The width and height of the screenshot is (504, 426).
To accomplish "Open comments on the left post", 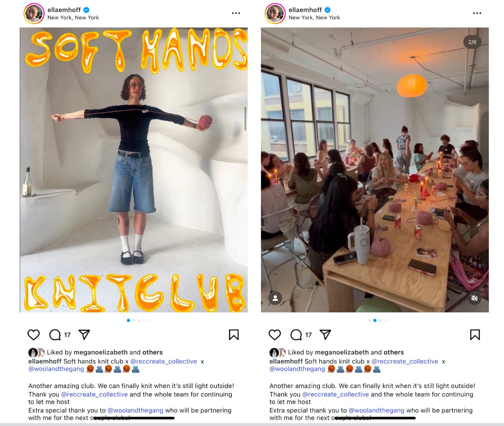I will pos(55,335).
